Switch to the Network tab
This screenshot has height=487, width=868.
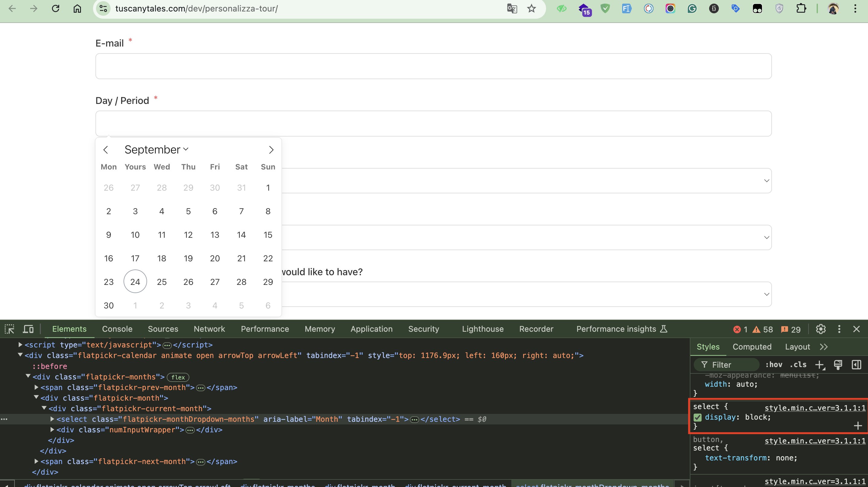point(209,329)
